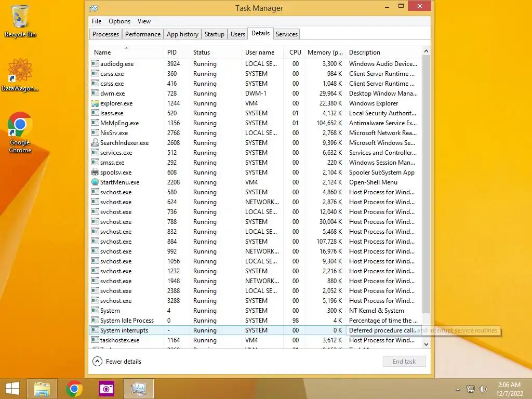Open the taskbar clock showing 2:06 AM
532x399 pixels.
(509, 389)
